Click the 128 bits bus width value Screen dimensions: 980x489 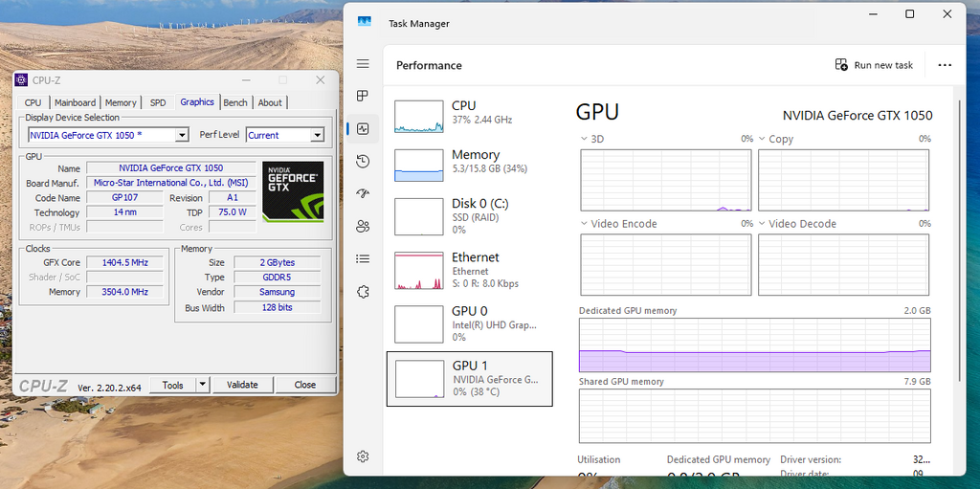click(x=278, y=307)
